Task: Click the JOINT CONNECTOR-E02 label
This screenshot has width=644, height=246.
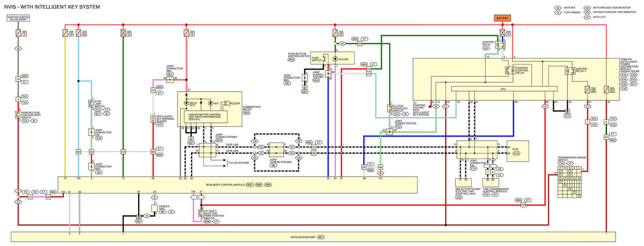Action: point(406,123)
